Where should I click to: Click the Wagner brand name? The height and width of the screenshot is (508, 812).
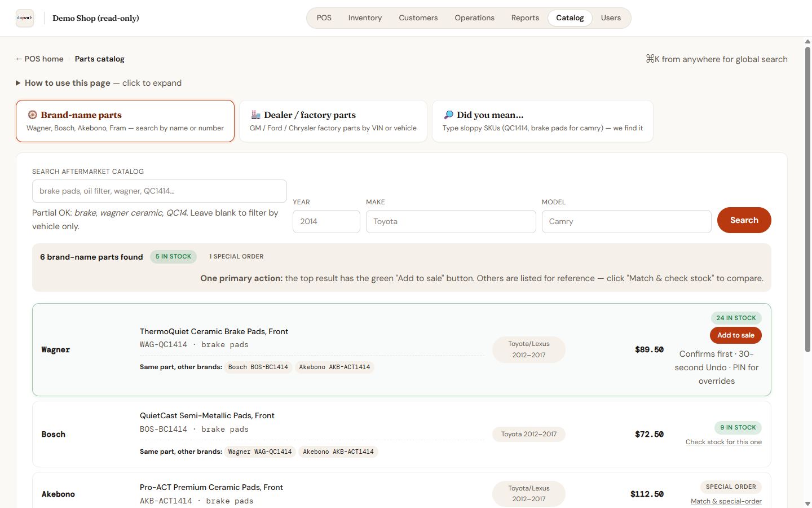(56, 350)
